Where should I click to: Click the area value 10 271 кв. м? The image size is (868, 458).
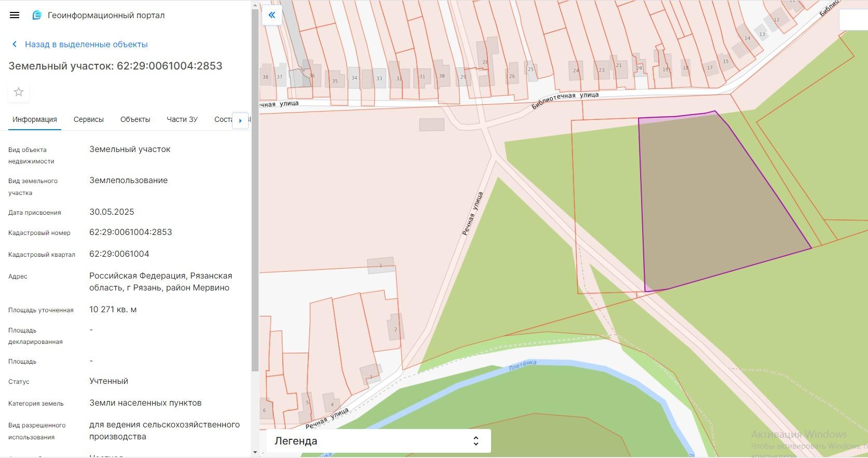113,309
